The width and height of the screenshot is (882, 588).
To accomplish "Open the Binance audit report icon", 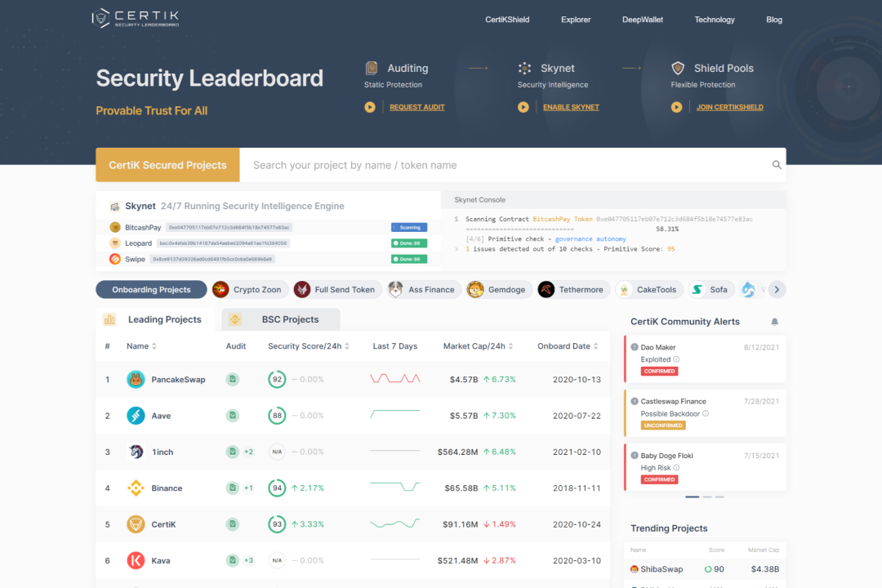I will [x=232, y=488].
